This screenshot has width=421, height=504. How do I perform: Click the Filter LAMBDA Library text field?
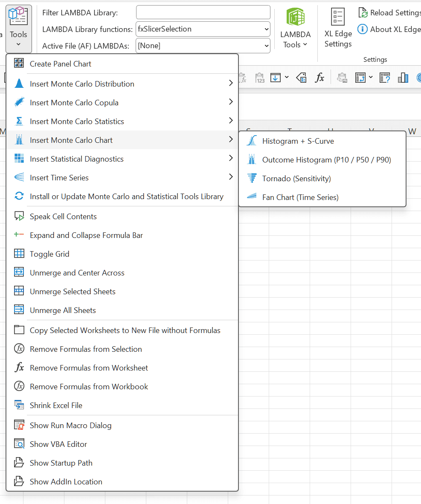(x=203, y=12)
